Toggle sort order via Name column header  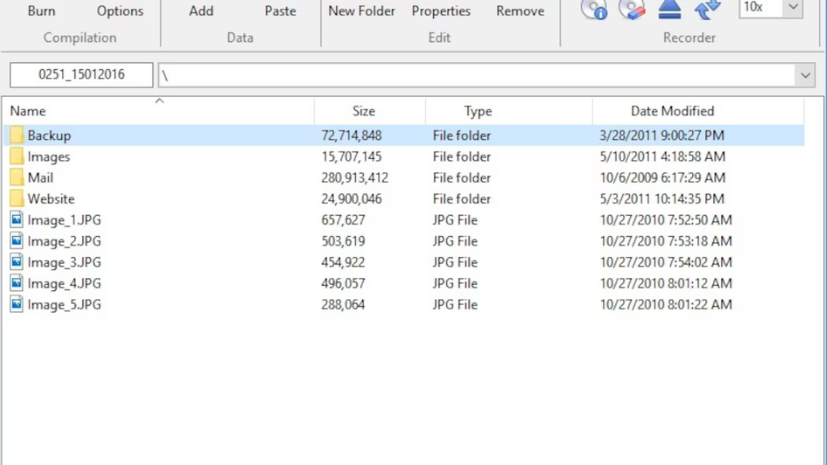tap(28, 111)
